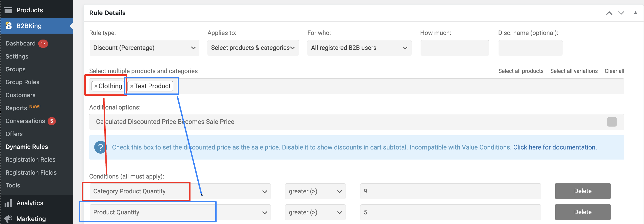Image resolution: width=644 pixels, height=224 pixels.
Task: Open the greater operator dropdown beside value 5
Action: tap(315, 212)
